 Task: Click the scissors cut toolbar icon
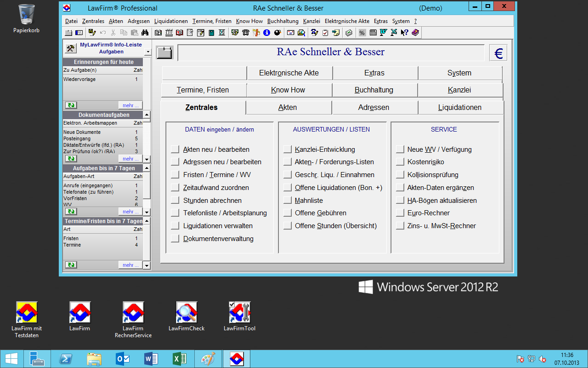(x=113, y=33)
